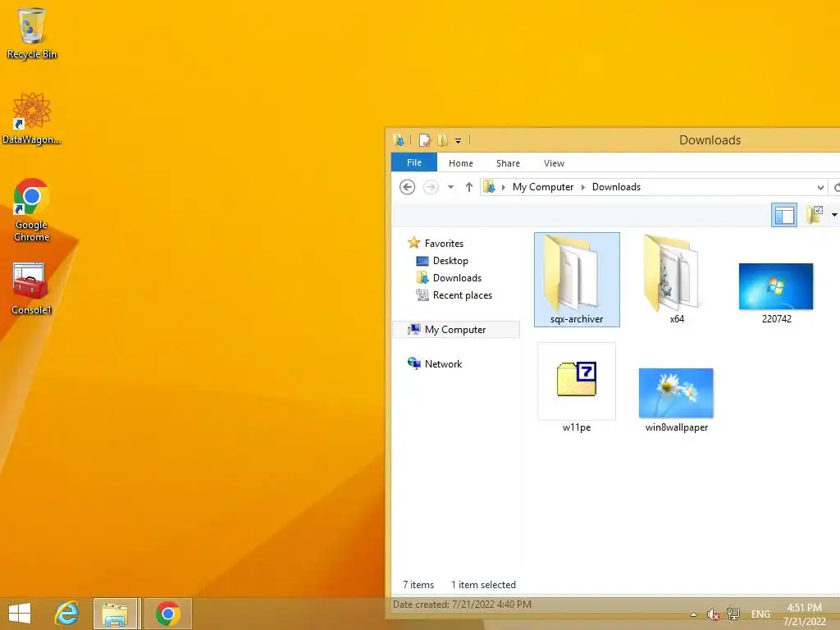Open the DataWagon desktop shortcut
Viewport: 840px width, 630px height.
click(x=32, y=118)
